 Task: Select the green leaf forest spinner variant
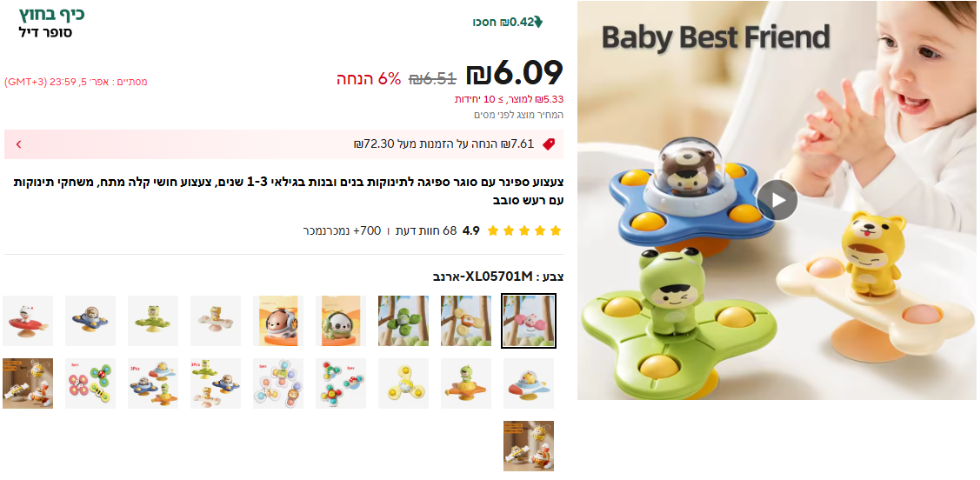click(403, 321)
